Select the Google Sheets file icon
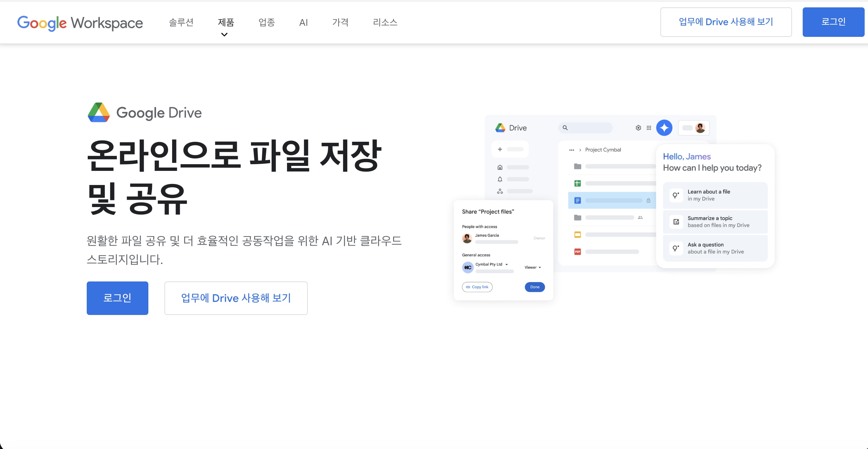The image size is (868, 449). [578, 183]
